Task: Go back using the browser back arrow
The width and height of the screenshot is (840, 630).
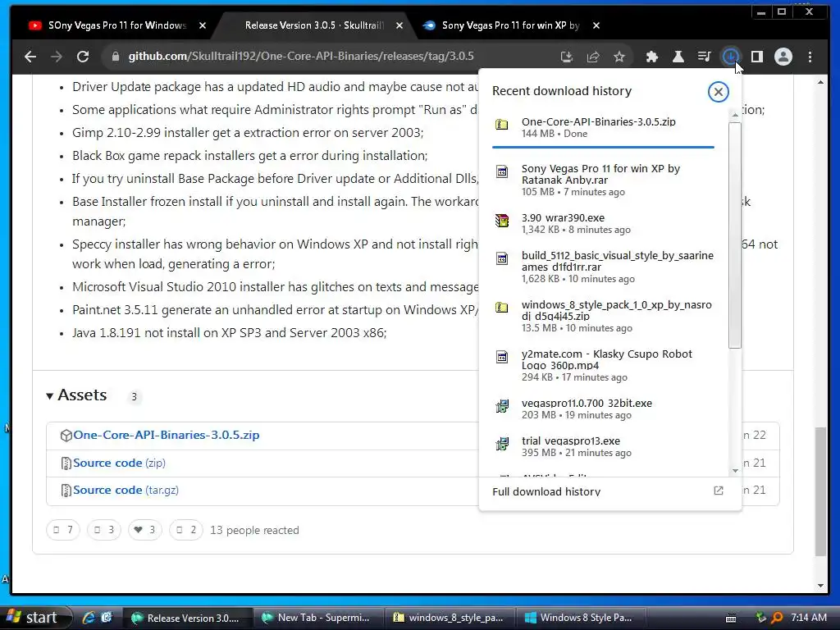Action: (x=30, y=57)
